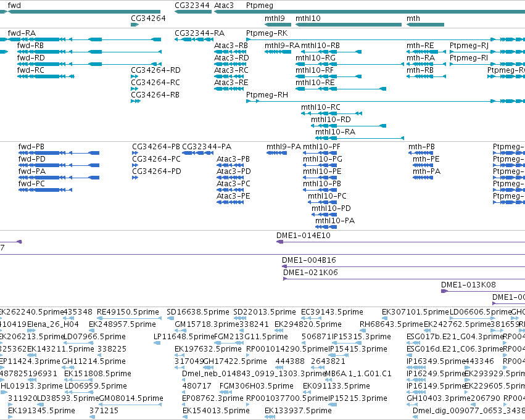Select the mthl9 gene bar
Viewport: 525px width, 420px height.
[278, 25]
